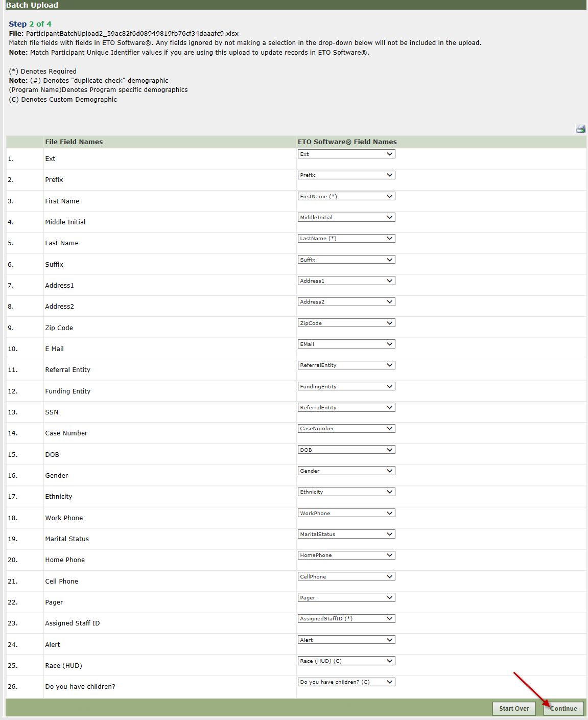
Task: Click the Continue button
Action: [x=563, y=709]
